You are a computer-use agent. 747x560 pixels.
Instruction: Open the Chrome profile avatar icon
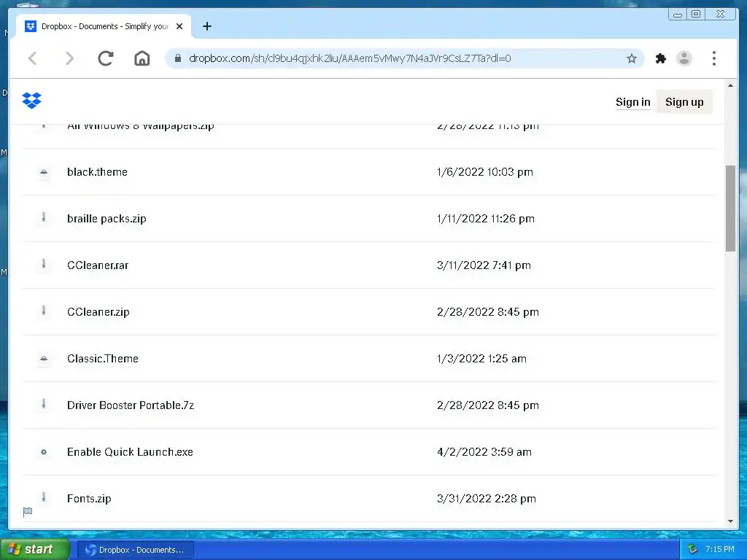click(684, 58)
